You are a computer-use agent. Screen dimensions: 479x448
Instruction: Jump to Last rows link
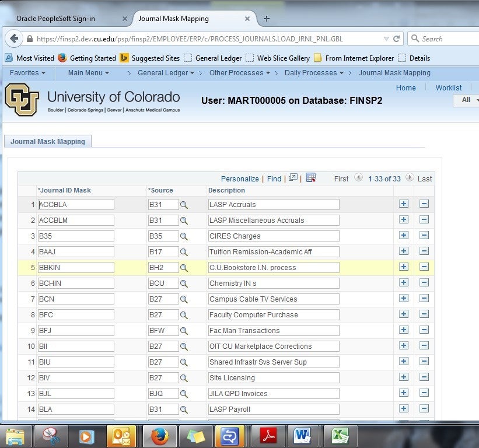(425, 179)
